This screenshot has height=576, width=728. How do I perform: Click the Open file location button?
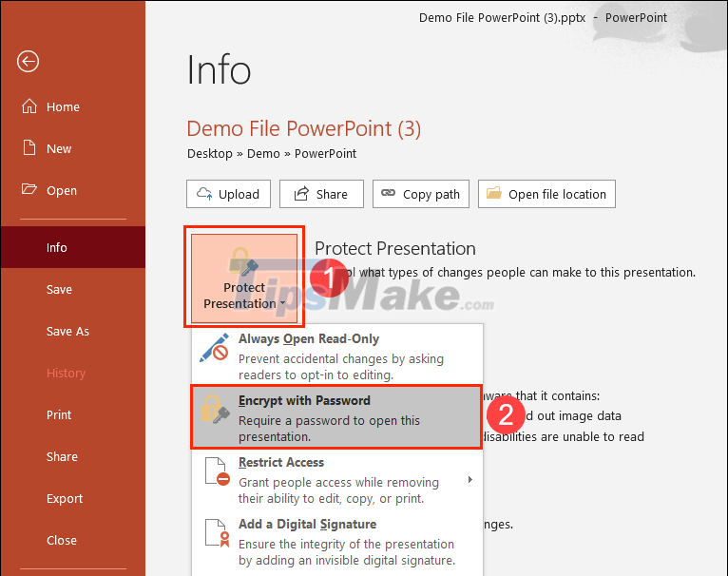546,194
